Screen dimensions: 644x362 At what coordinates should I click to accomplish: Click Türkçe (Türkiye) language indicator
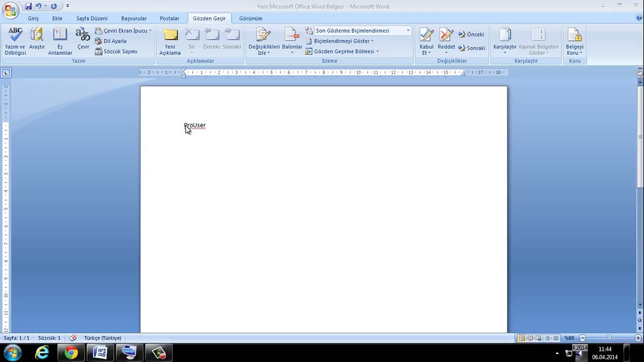click(x=103, y=338)
